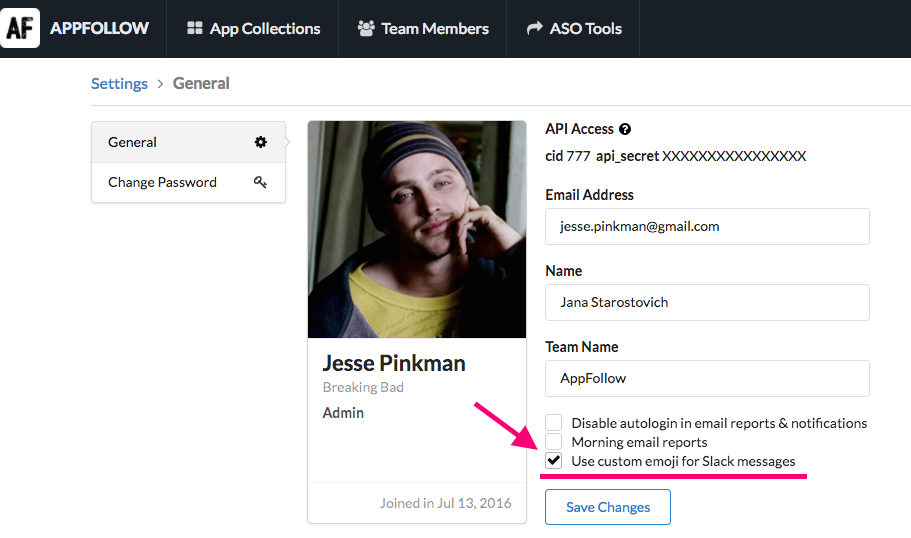Click the General breadcrumb text
The width and height of the screenshot is (911, 538).
201,84
